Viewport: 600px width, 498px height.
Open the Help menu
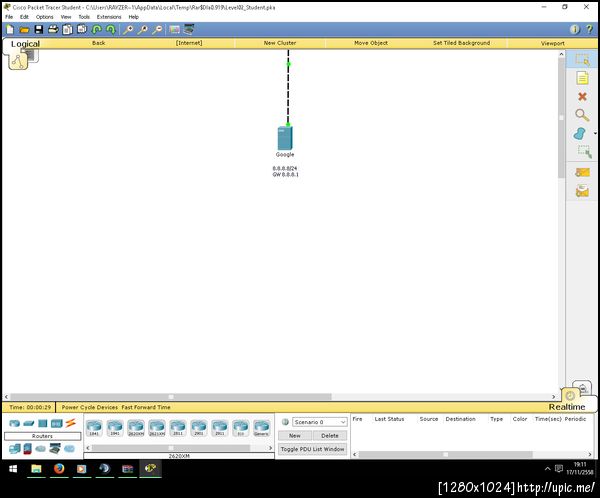pos(133,17)
